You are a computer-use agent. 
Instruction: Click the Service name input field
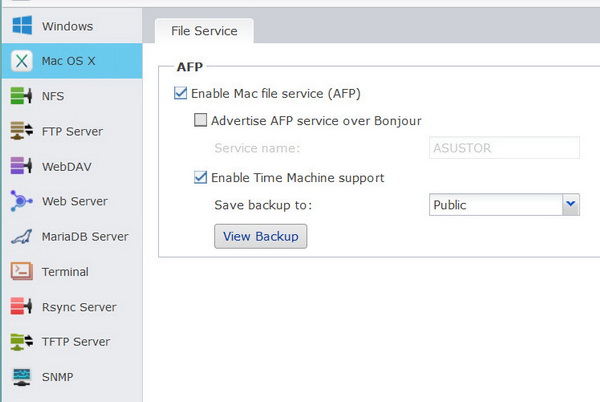point(504,148)
